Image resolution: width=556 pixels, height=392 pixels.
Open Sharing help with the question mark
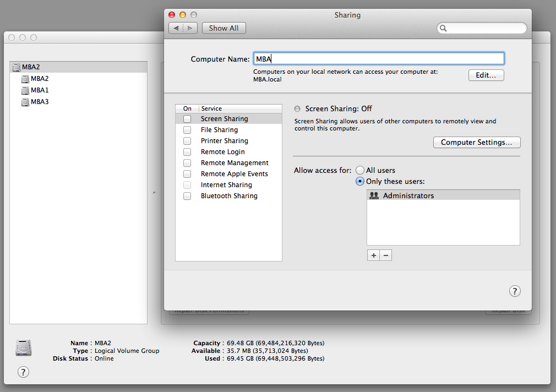tap(515, 291)
